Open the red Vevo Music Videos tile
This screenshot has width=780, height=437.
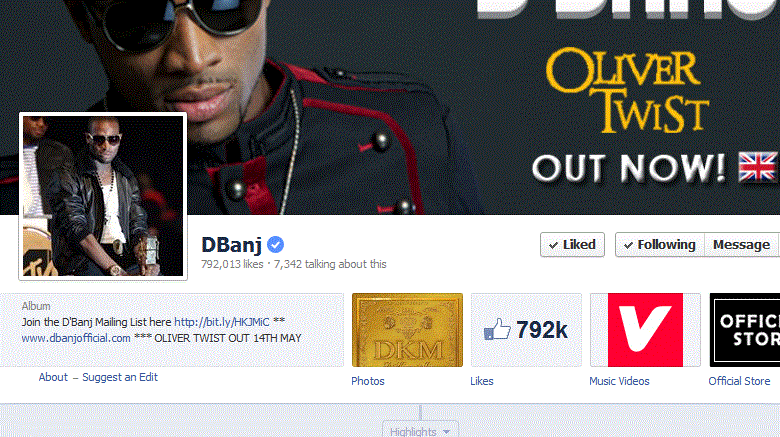645,330
